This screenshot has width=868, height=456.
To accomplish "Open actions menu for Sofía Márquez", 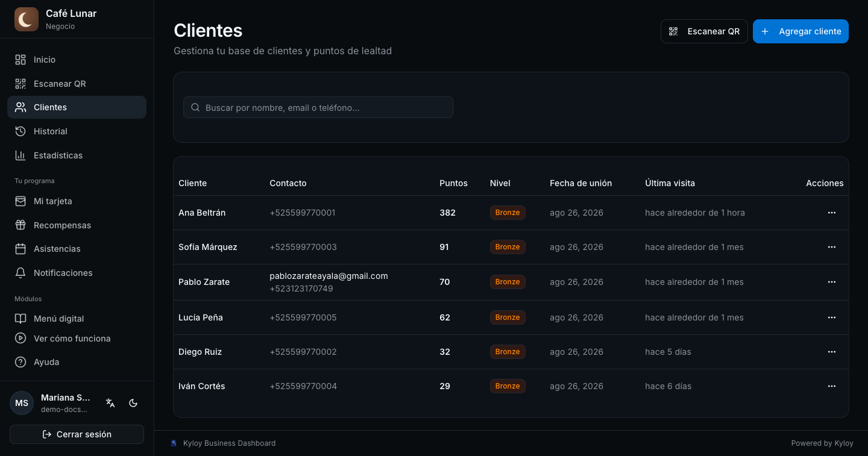I will pyautogui.click(x=832, y=247).
